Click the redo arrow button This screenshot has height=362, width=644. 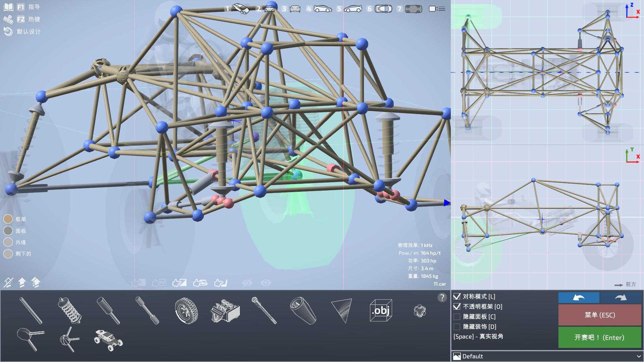pyautogui.click(x=621, y=298)
